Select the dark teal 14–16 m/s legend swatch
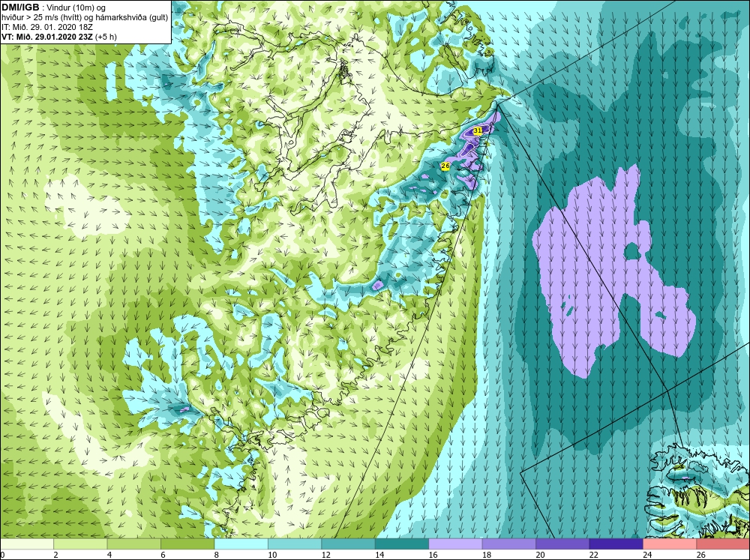Screen dimensions: 750x560 click(x=402, y=544)
